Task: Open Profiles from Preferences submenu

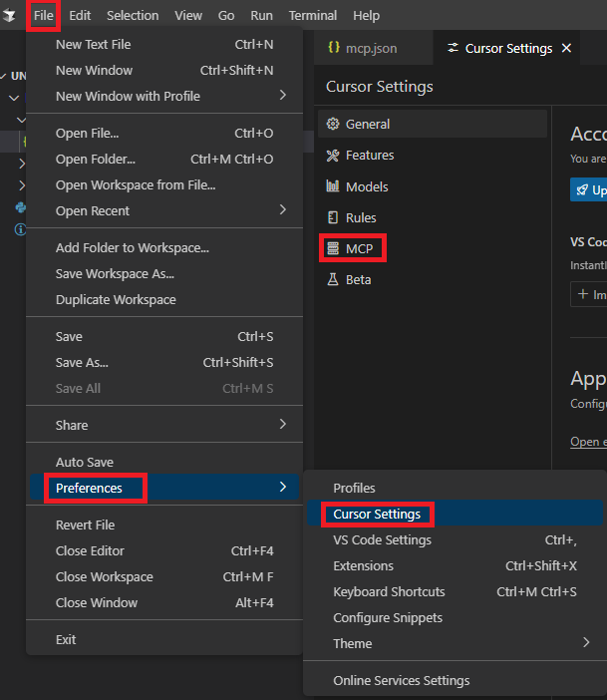Action: point(455,488)
